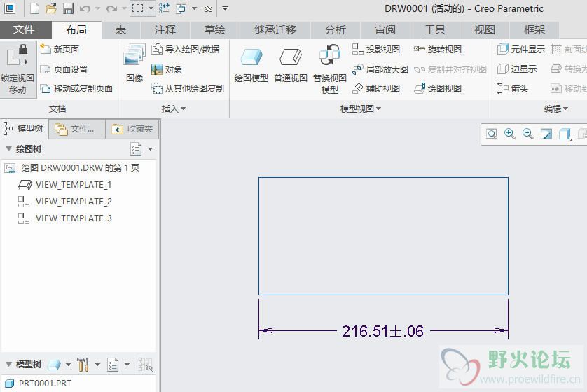Click the 旋转视图 tool
Screen dimensions: 587x392
click(x=438, y=49)
